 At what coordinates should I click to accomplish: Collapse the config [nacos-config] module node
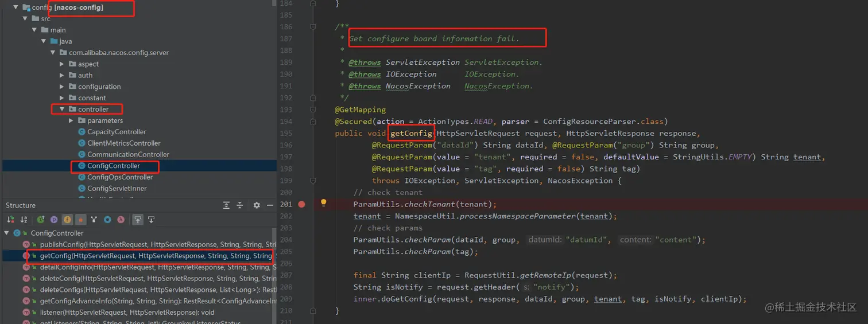15,7
